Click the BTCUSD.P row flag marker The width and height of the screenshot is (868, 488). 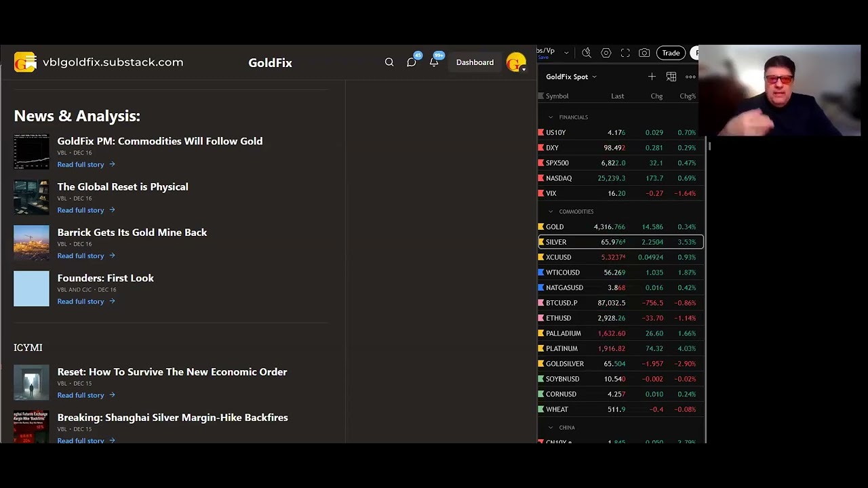(x=540, y=303)
